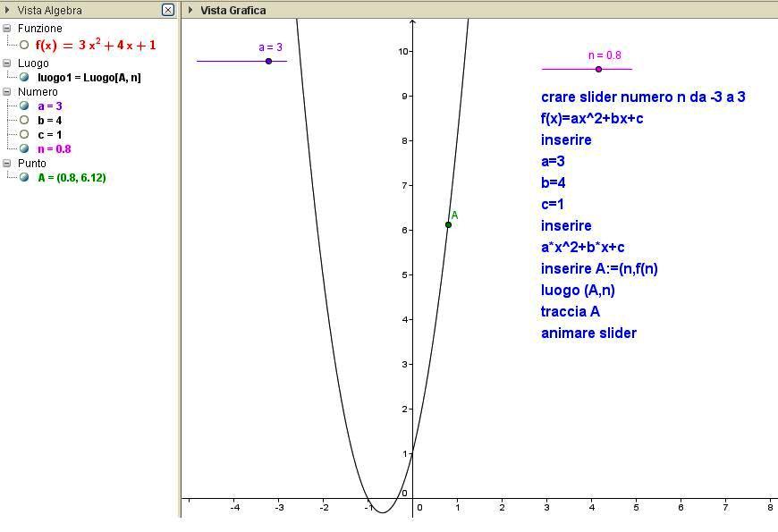
Task: Click the 'c=1' instruction text
Action: pyautogui.click(x=553, y=204)
